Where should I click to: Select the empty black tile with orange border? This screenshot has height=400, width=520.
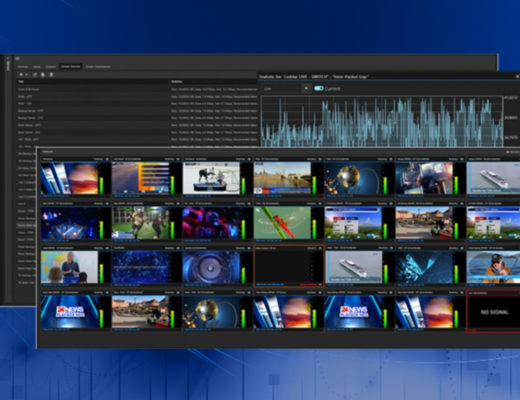[289, 266]
